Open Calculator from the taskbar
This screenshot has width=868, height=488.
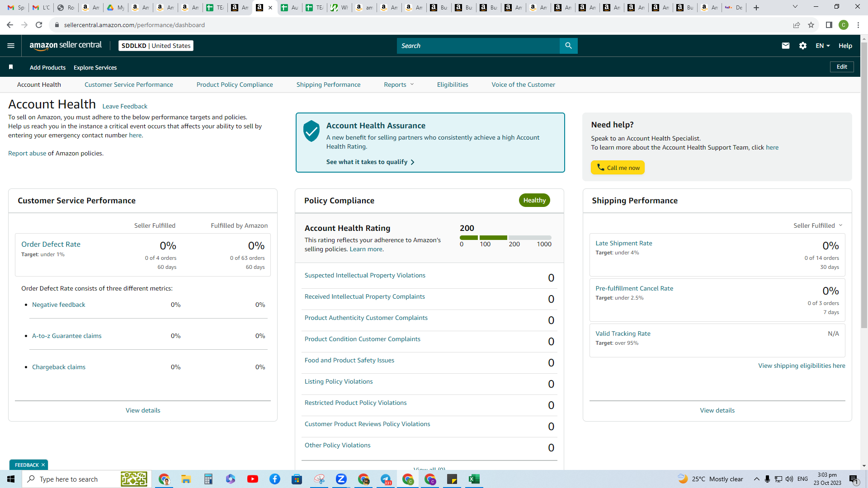coord(208,479)
